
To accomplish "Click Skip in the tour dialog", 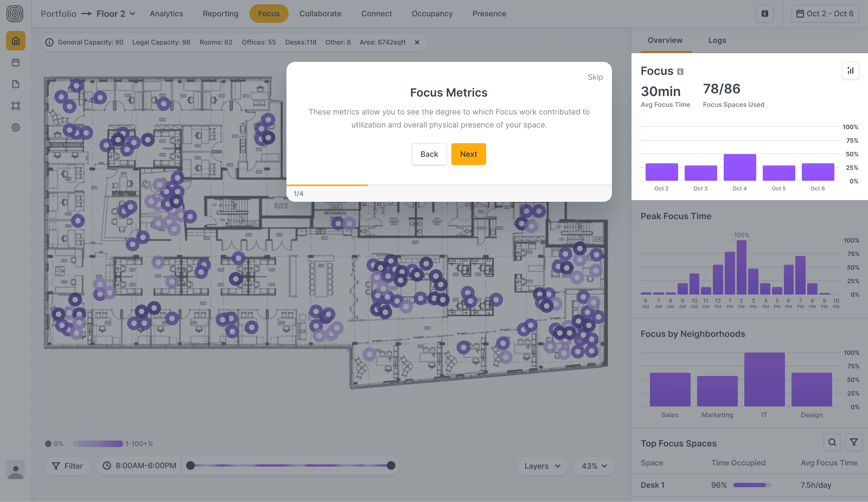I will [x=595, y=77].
